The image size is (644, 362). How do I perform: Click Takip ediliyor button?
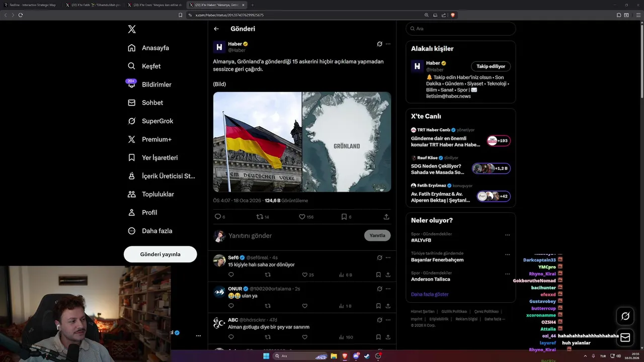[491, 66]
